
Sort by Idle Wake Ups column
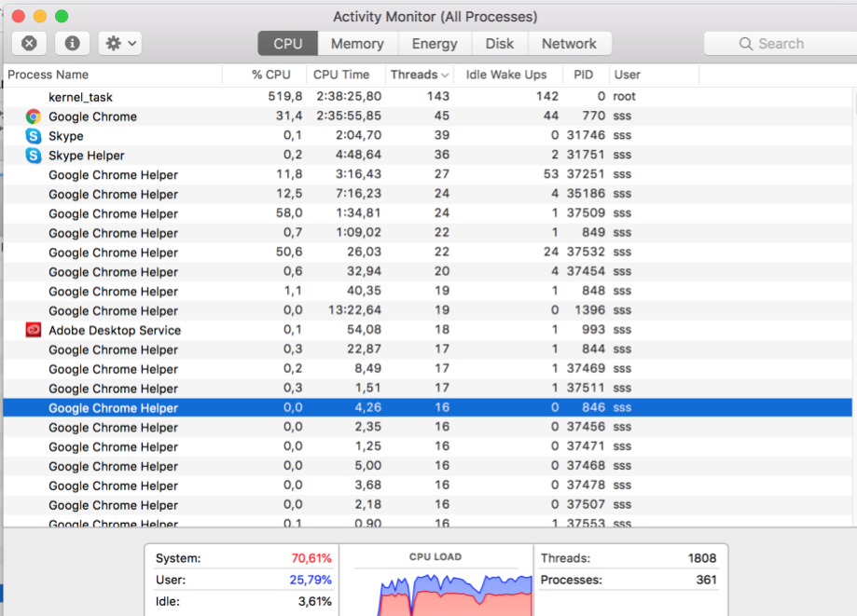pyautogui.click(x=506, y=75)
